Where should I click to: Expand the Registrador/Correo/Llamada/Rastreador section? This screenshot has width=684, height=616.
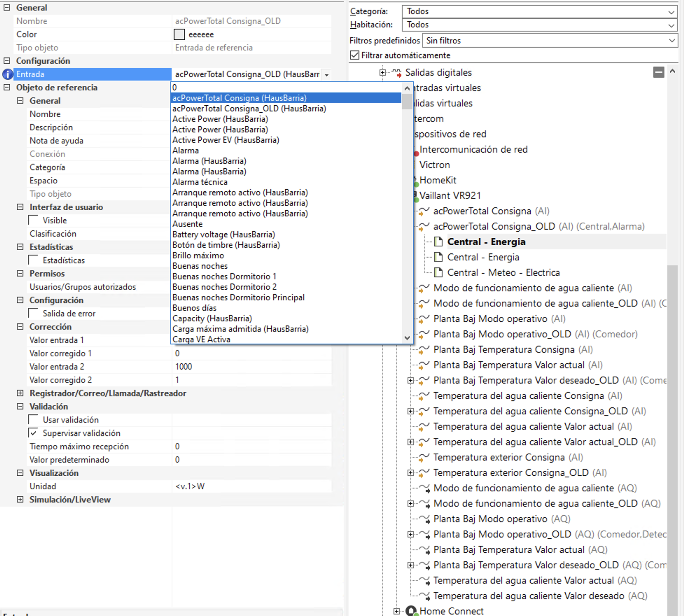(x=20, y=393)
